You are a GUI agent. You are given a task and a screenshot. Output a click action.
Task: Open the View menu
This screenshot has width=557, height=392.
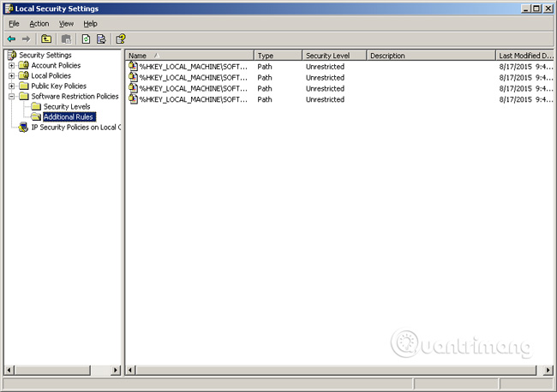(66, 24)
